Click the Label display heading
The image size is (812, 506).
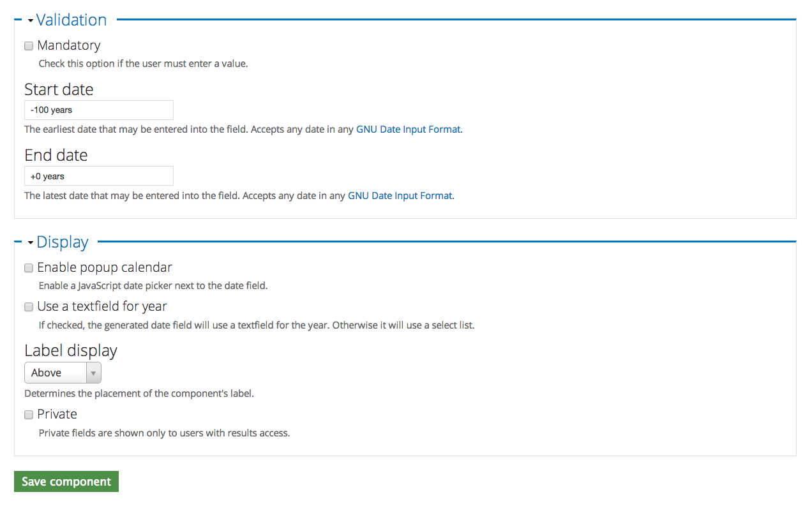click(71, 351)
